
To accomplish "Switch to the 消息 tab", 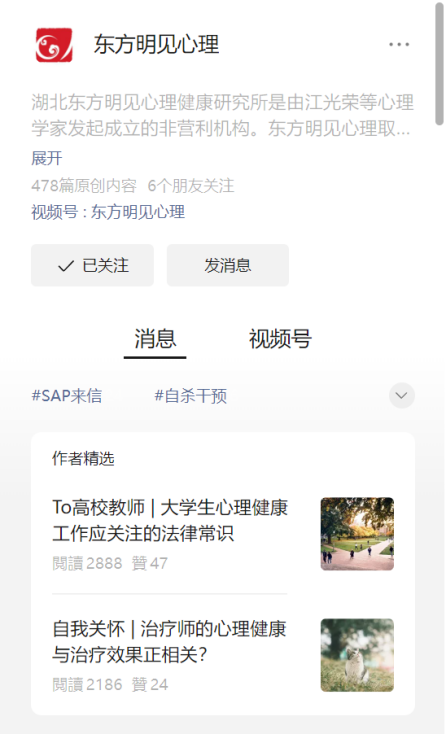I will pyautogui.click(x=155, y=339).
